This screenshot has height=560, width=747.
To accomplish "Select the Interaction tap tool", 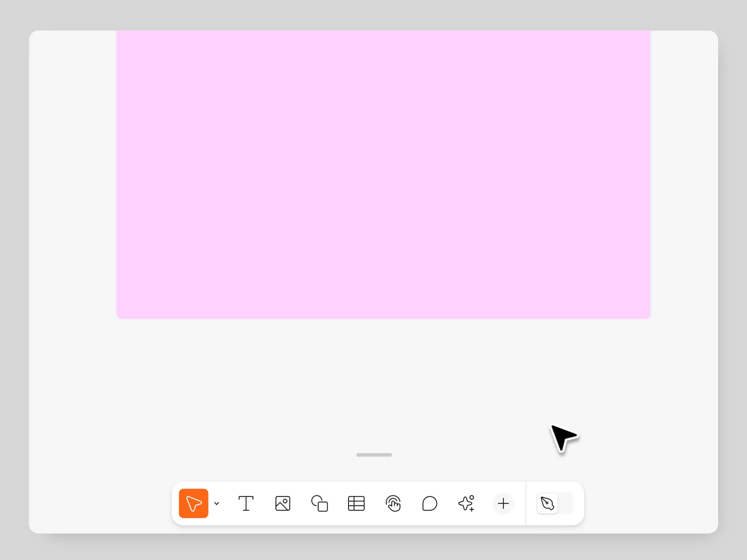I will [x=393, y=504].
